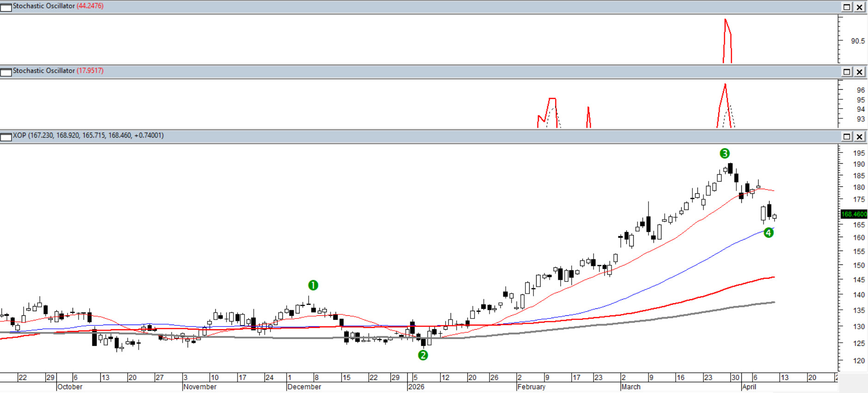Click the panel icon beside Stochastic Oscillator (17.9517)
Image resolution: width=868 pixels, height=393 pixels.
tap(6, 72)
